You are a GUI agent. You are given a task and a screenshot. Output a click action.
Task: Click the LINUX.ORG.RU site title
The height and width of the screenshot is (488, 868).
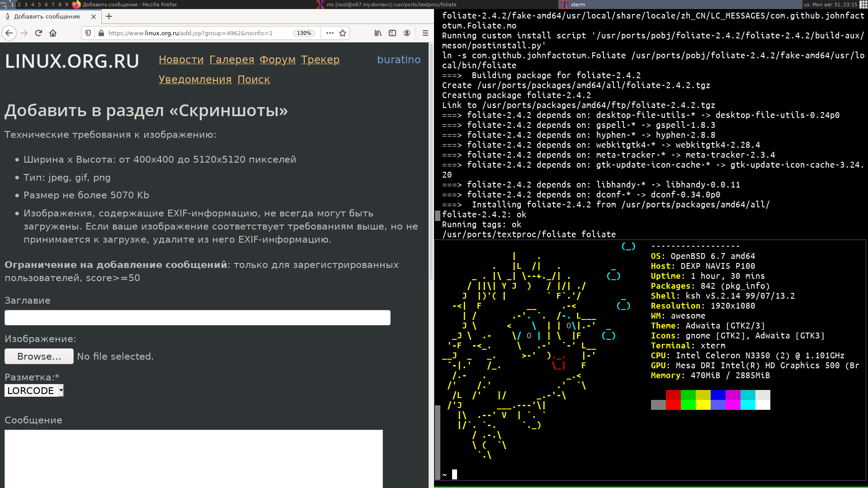point(72,61)
